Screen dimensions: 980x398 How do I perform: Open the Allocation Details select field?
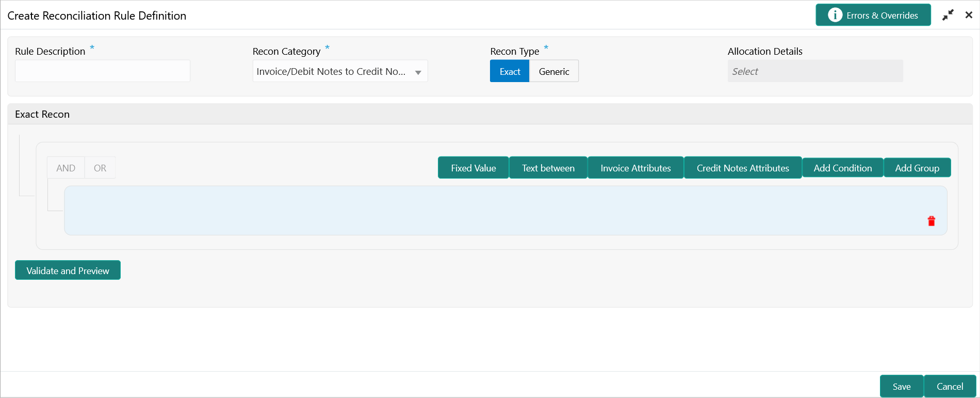(815, 71)
